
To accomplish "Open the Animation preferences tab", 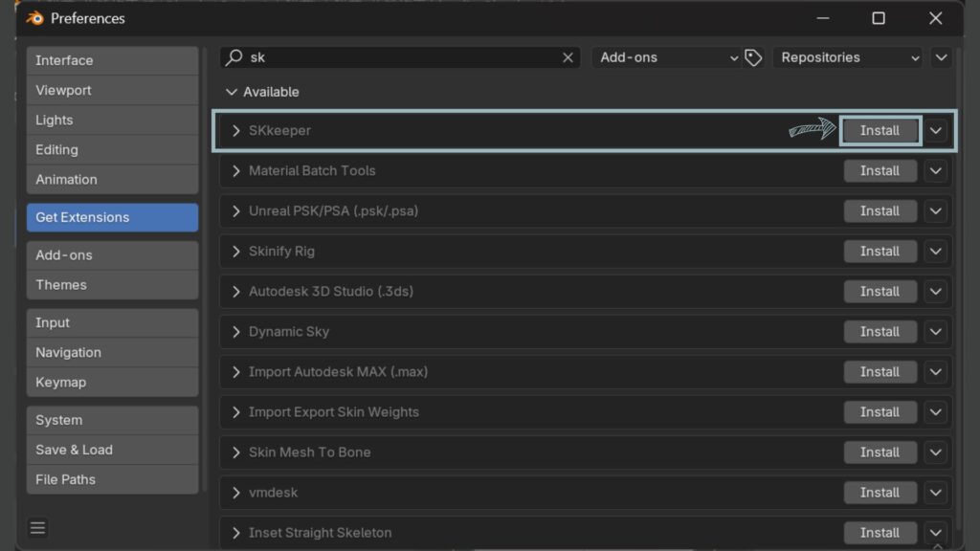I will [113, 179].
